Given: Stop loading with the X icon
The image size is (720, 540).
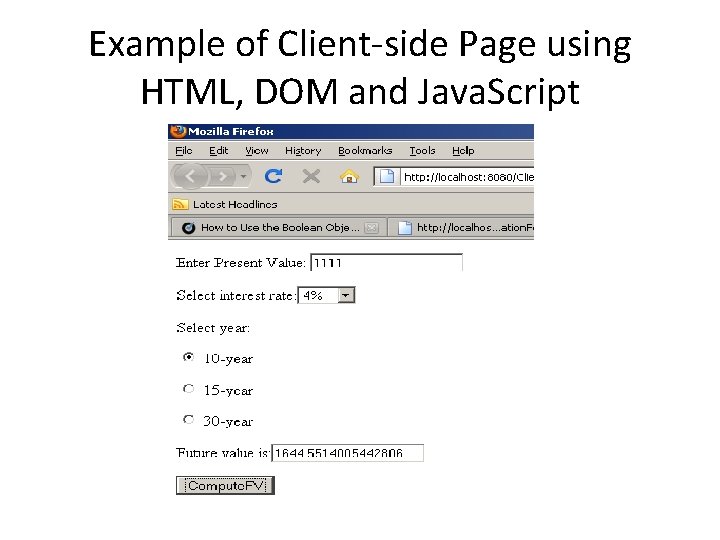Looking at the screenshot, I should click(x=311, y=176).
